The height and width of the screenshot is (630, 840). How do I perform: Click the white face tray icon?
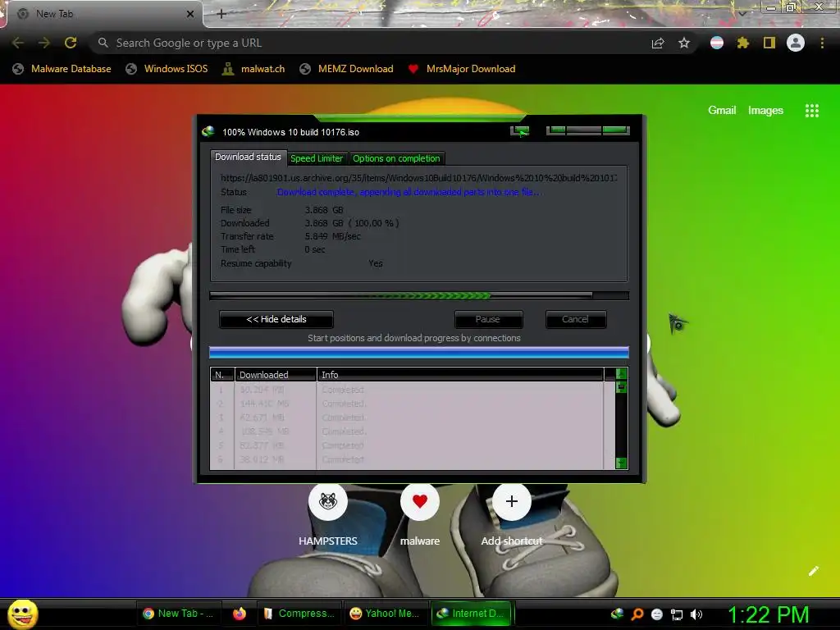(657, 614)
